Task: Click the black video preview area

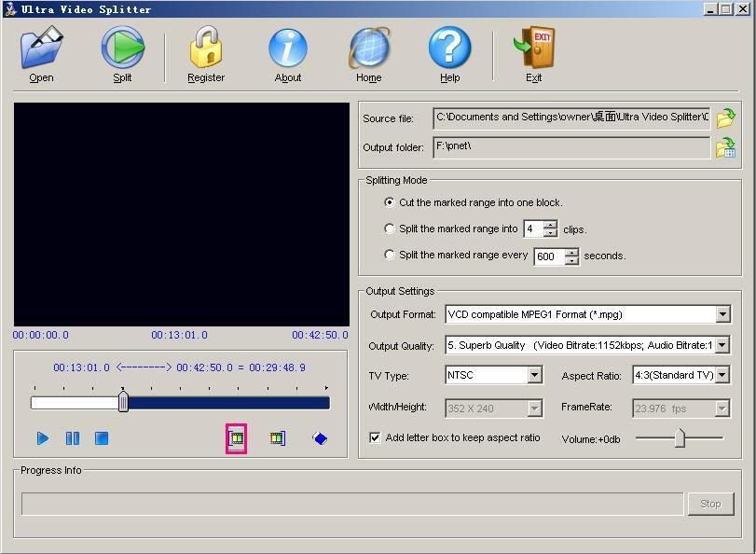Action: (x=182, y=215)
